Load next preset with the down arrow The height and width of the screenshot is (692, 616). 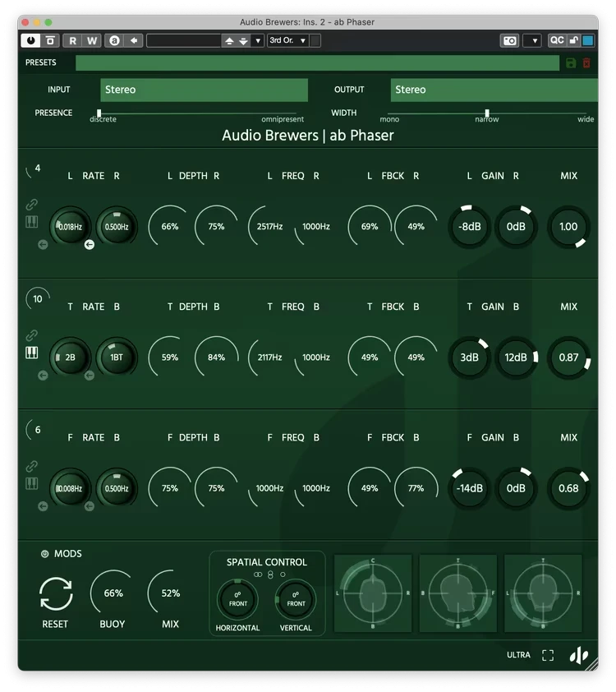tap(243, 41)
